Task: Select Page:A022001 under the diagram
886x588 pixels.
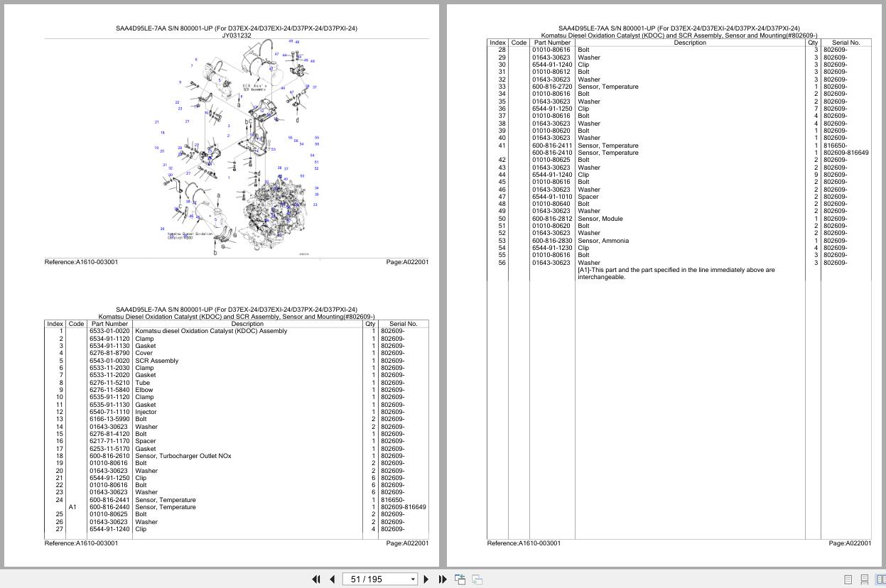Action: tap(407, 262)
